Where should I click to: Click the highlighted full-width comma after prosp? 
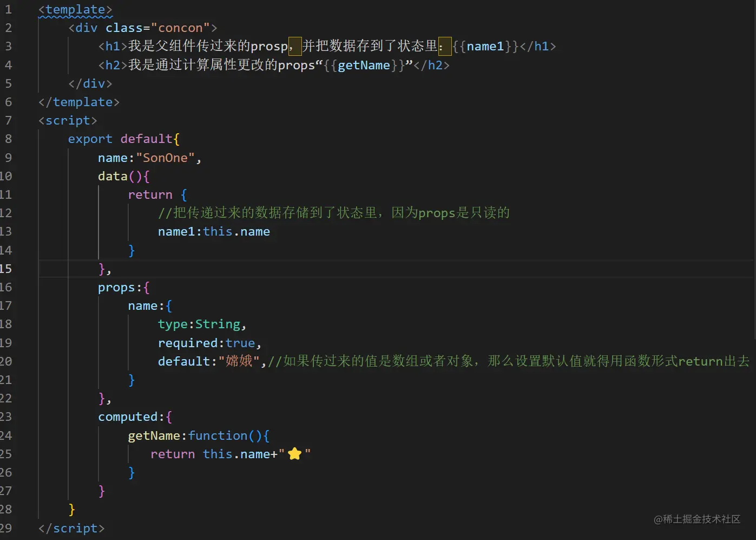295,47
